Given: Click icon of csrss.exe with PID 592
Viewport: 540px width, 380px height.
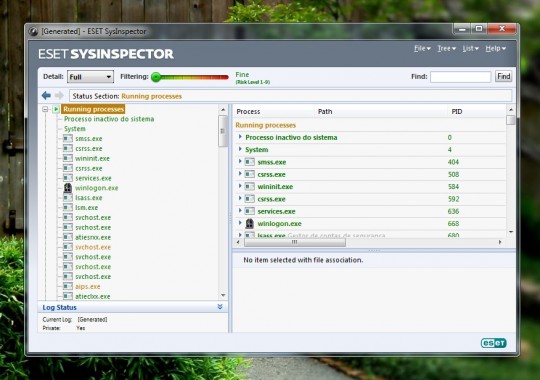Looking at the screenshot, I should pos(250,199).
